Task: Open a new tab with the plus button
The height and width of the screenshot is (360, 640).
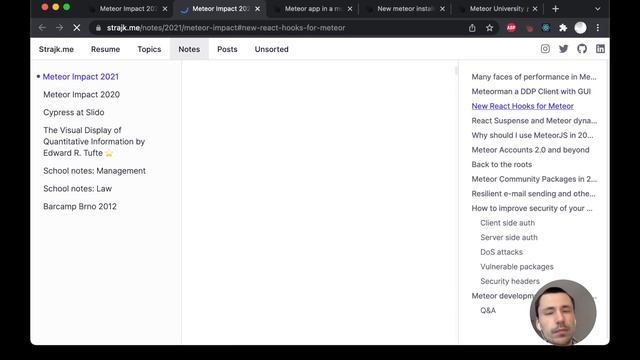Action: (x=555, y=9)
